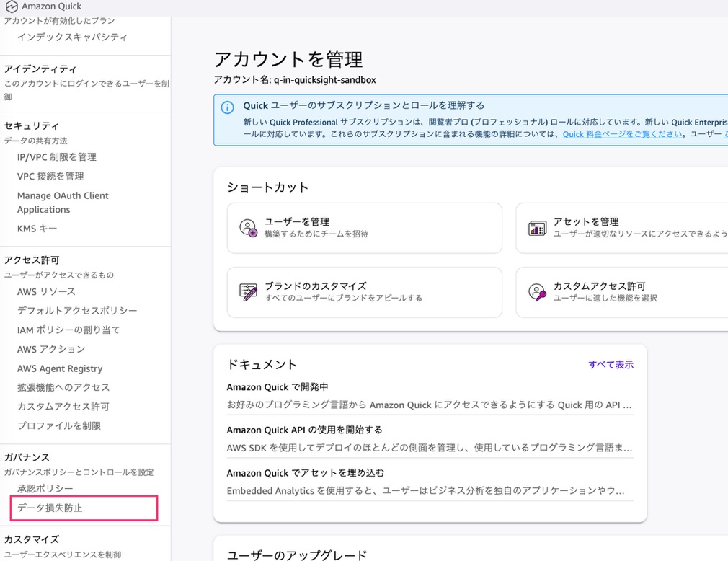The width and height of the screenshot is (728, 561).
Task: Open Amazon Quick でアセットを埋め込む document
Action: tap(306, 473)
